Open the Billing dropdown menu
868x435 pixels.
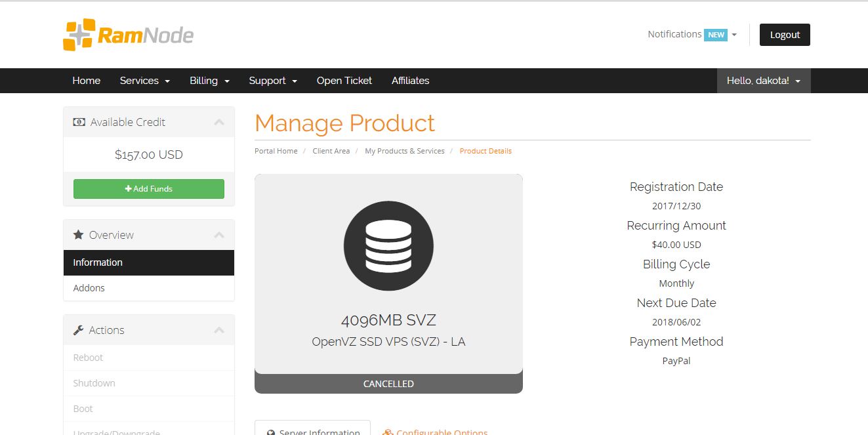(209, 81)
